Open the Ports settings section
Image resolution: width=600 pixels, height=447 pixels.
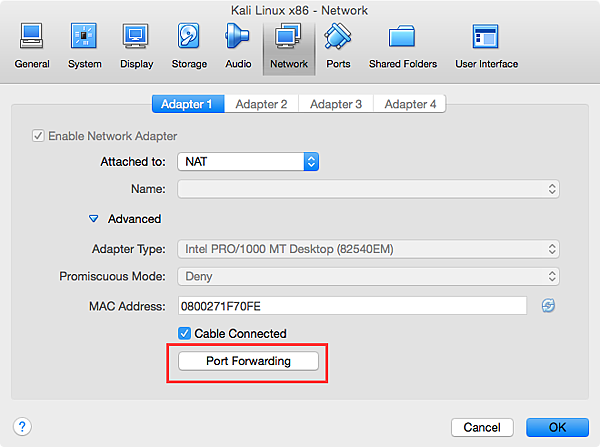pos(338,47)
